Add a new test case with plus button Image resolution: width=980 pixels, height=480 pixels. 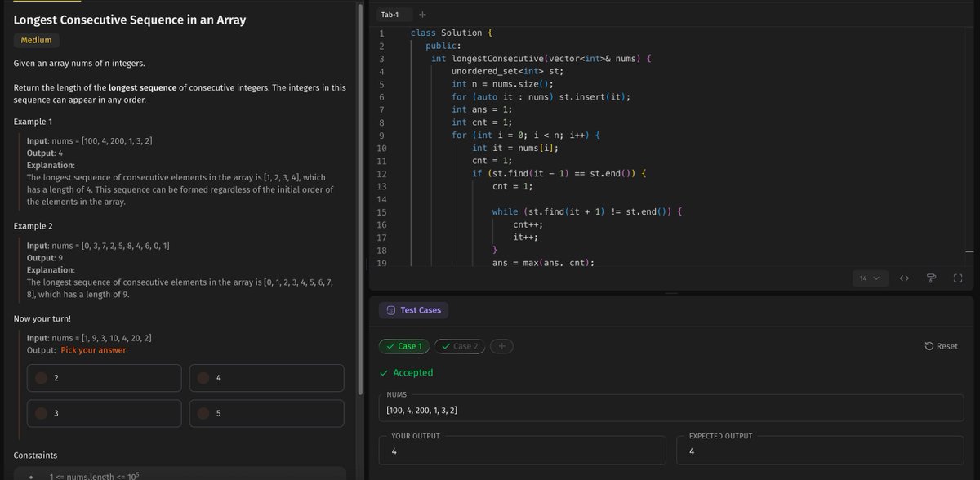(x=502, y=346)
